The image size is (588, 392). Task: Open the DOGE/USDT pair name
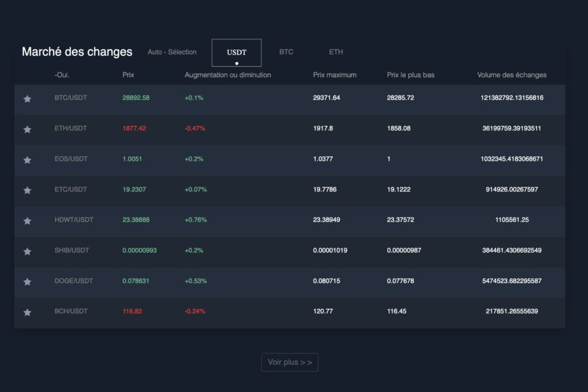73,280
